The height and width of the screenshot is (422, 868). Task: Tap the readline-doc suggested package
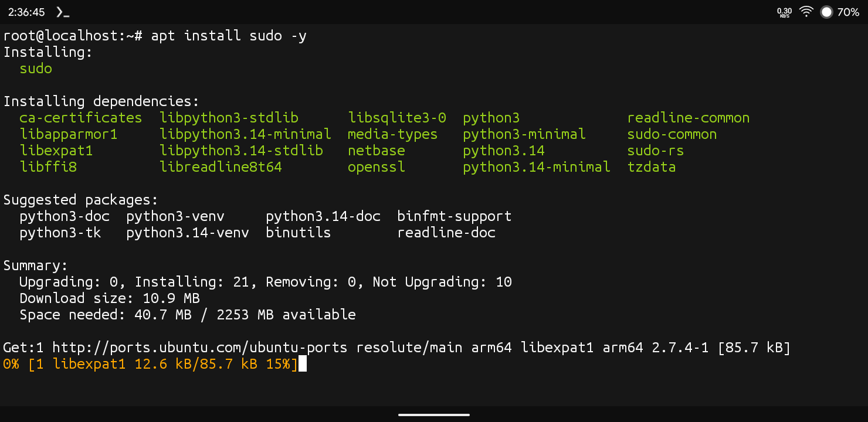446,233
